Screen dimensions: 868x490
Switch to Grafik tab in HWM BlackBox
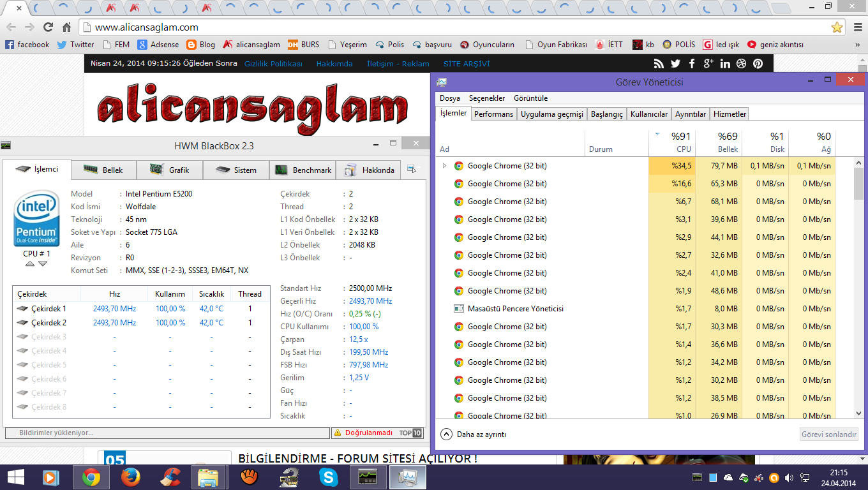[170, 170]
